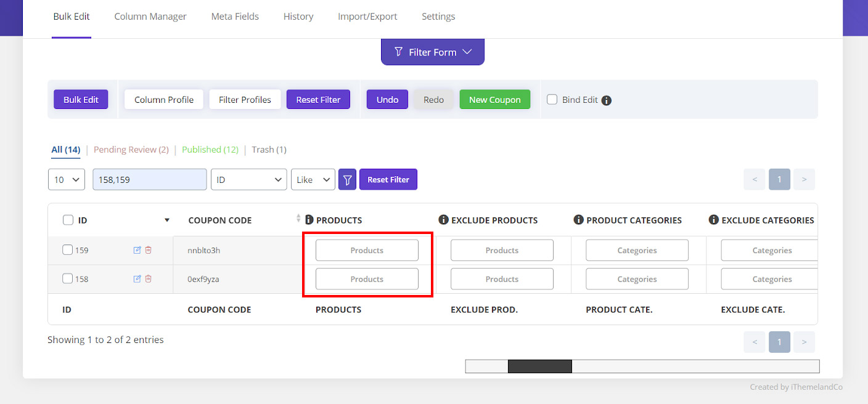Click the COUPON CODE column header

220,220
